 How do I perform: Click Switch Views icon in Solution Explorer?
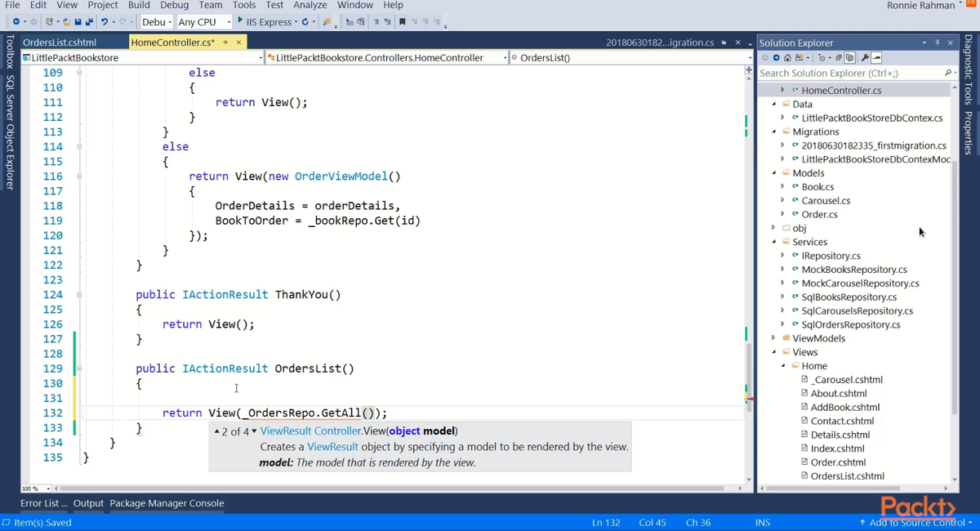click(x=798, y=58)
